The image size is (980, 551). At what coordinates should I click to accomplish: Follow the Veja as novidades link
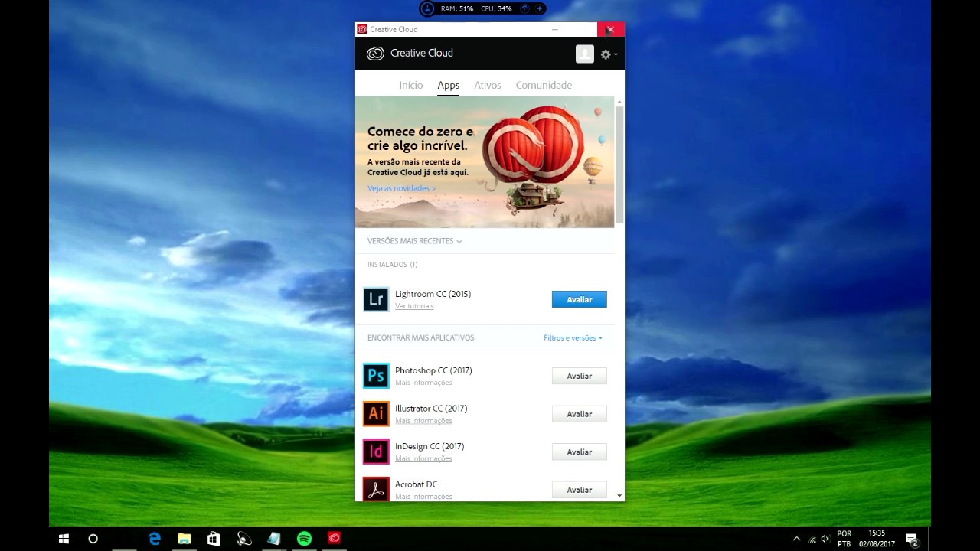click(401, 188)
